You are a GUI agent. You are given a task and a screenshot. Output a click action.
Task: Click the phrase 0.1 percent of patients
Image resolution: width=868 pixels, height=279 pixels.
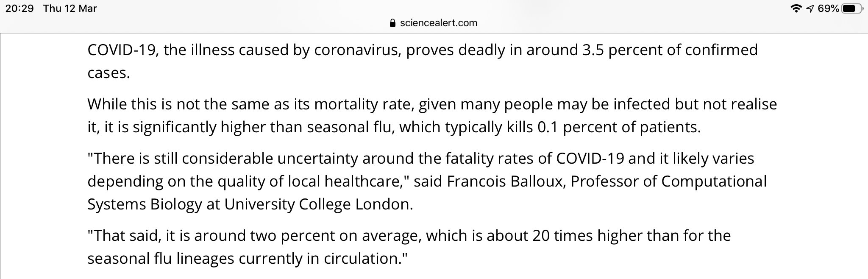pos(619,127)
